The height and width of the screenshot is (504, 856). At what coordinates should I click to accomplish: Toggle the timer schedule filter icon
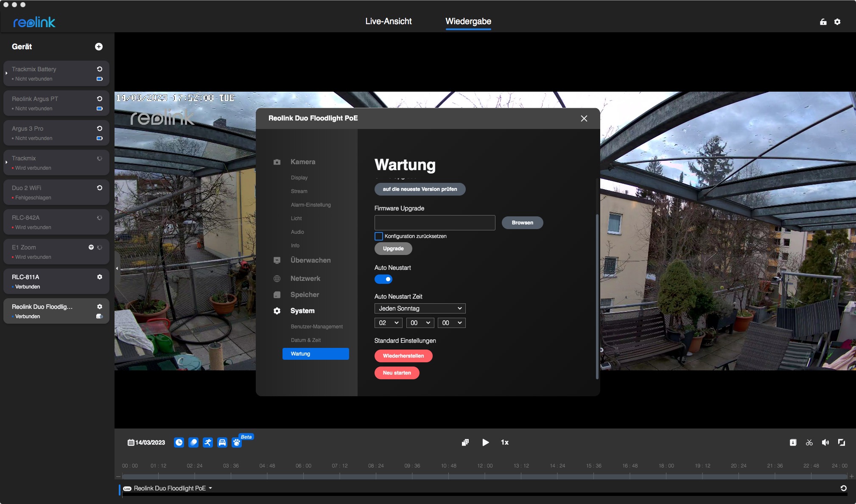[x=179, y=442]
